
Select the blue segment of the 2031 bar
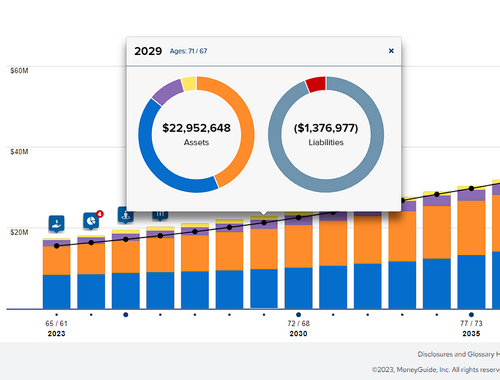coord(333,287)
